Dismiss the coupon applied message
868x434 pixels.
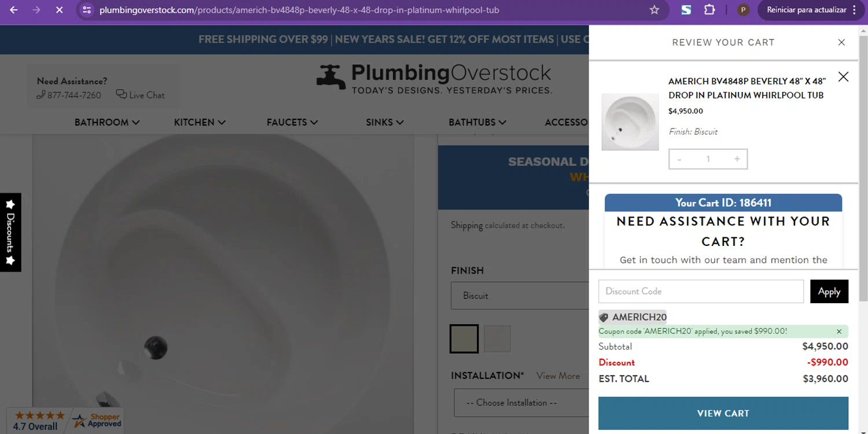pos(839,332)
